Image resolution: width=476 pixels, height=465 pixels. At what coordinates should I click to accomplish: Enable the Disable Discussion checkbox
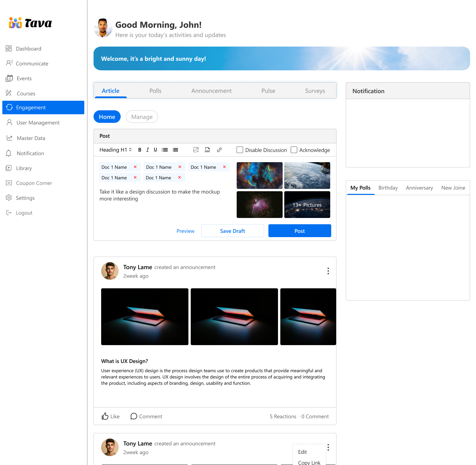[x=240, y=150]
